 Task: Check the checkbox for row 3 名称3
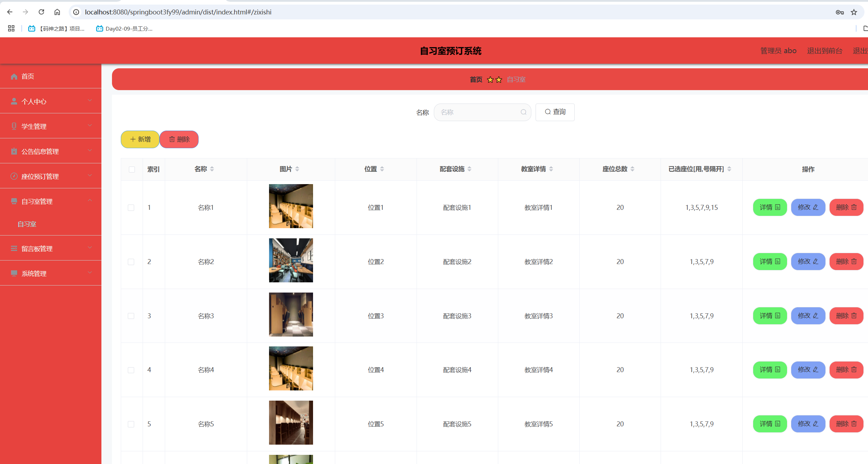(x=131, y=316)
